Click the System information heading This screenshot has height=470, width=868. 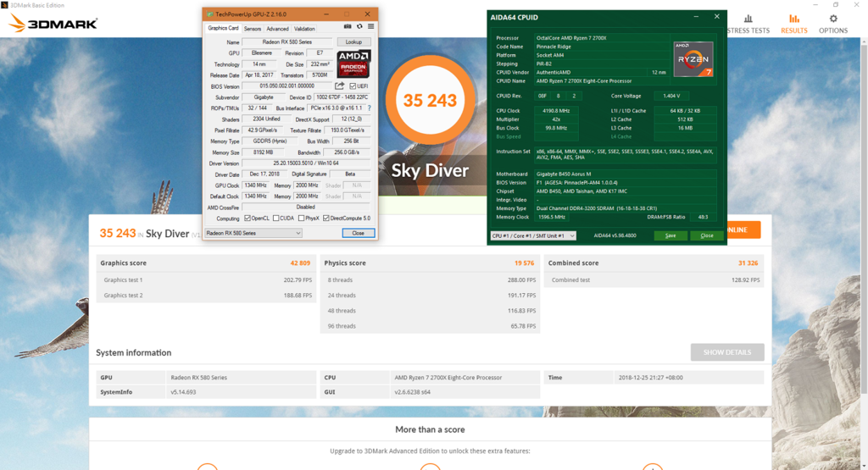[133, 353]
